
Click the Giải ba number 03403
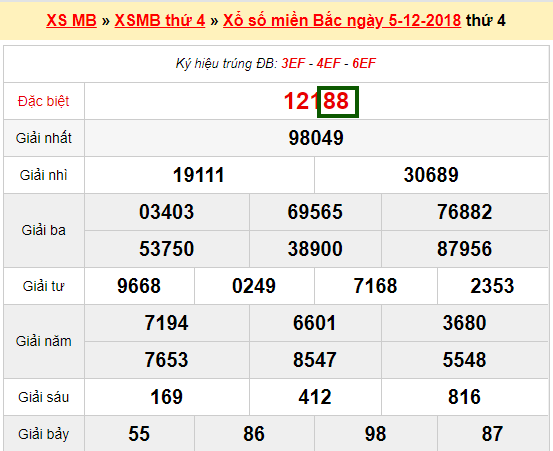tap(166, 212)
